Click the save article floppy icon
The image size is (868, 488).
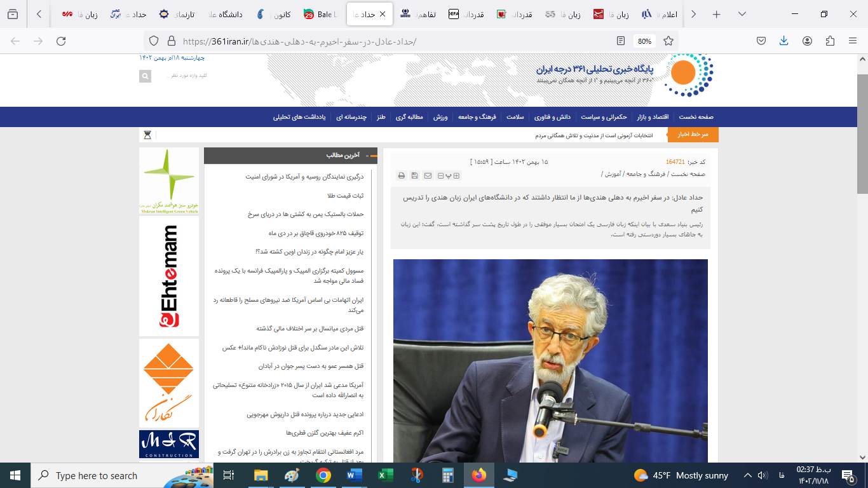coord(414,175)
